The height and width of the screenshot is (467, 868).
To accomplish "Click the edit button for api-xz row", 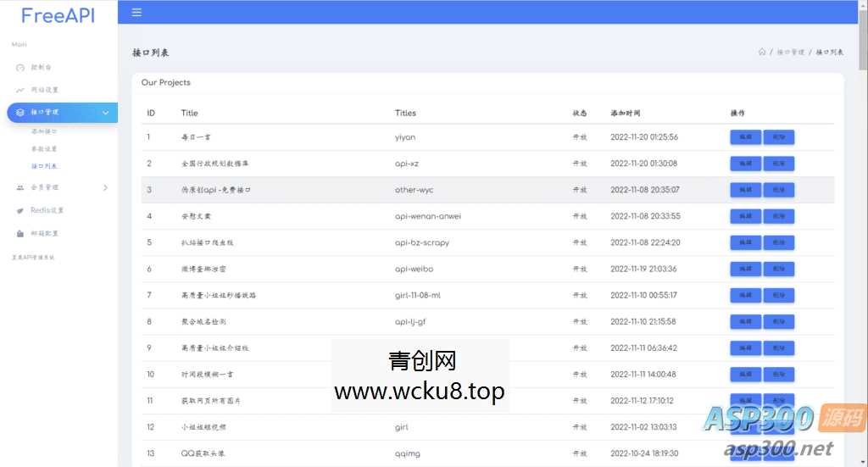I will [x=746, y=164].
